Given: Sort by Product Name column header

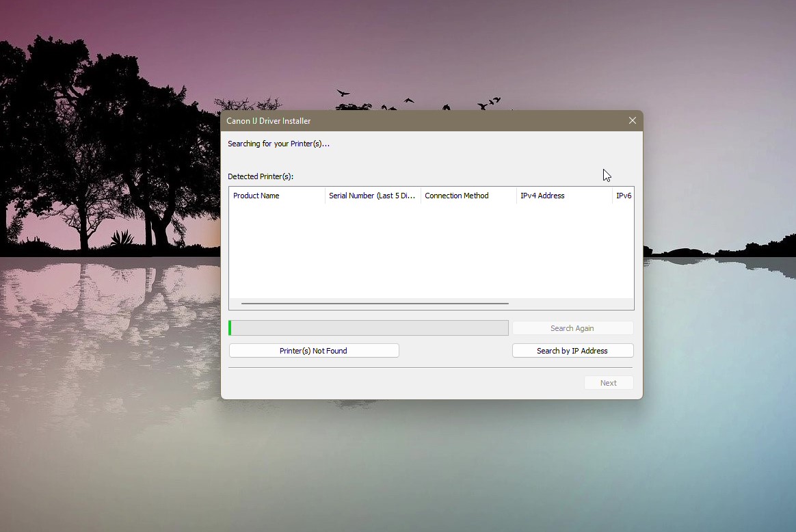Looking at the screenshot, I should coord(277,196).
